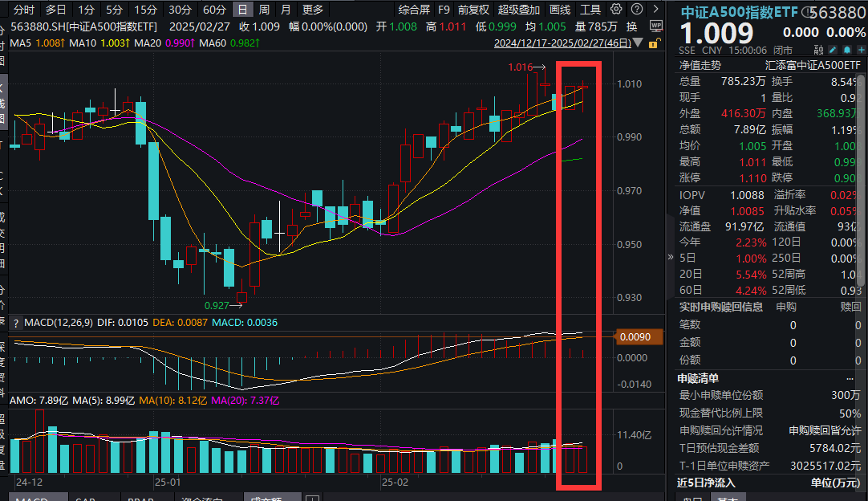Click the MACD indicator help icon
This screenshot has width=868, height=501.
15,322
